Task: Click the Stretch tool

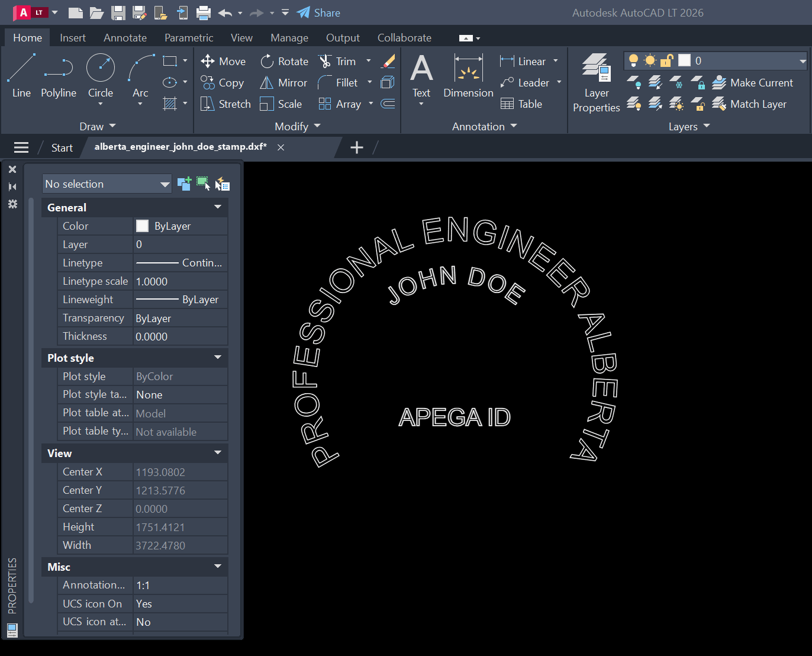Action: click(x=225, y=104)
